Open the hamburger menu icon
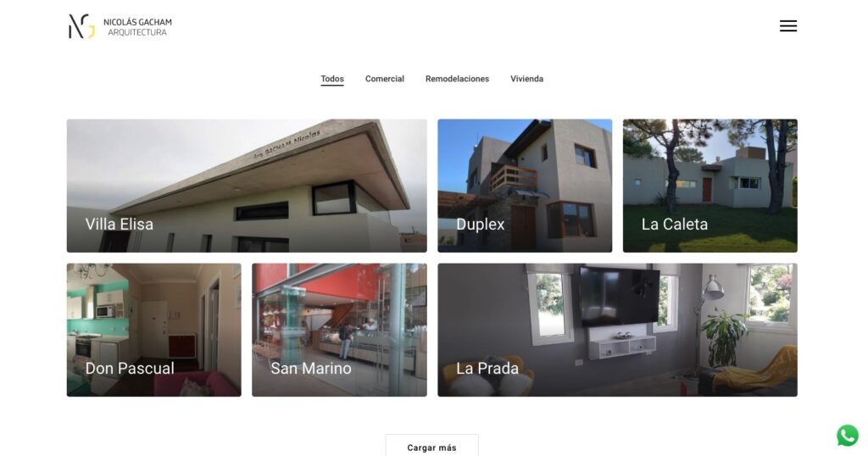 (x=787, y=26)
